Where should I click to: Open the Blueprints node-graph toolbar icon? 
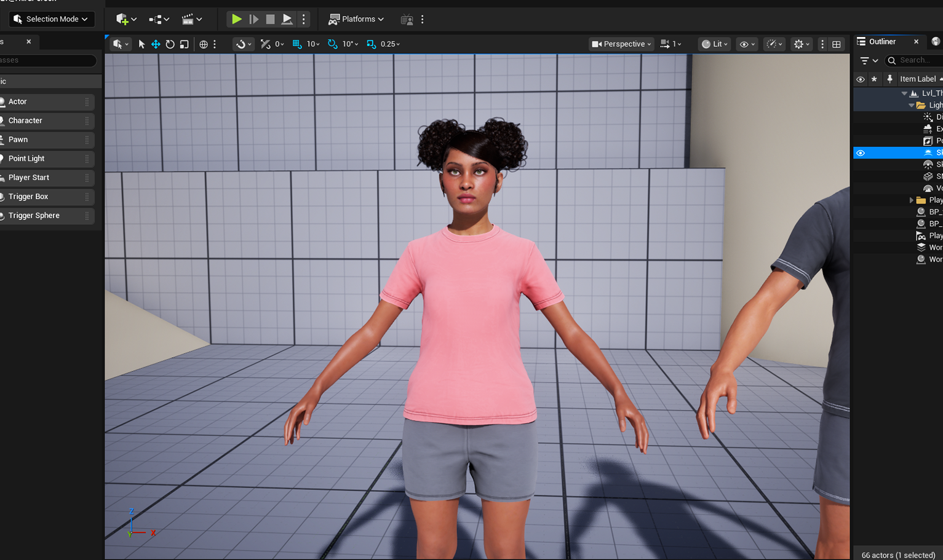pos(159,19)
